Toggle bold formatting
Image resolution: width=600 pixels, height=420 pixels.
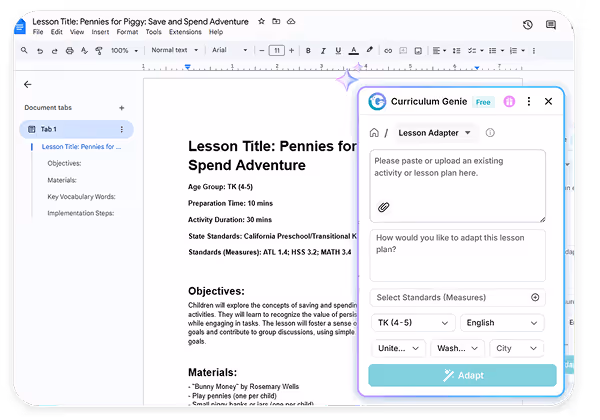tap(308, 50)
